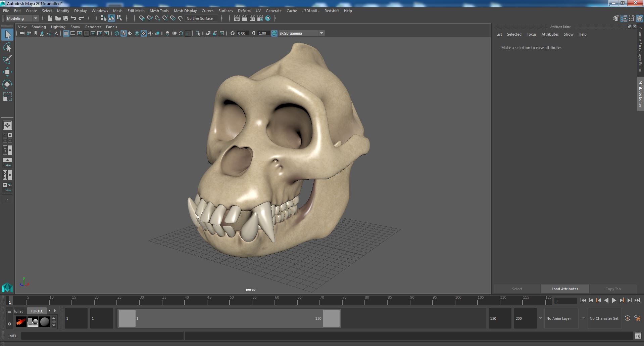
Task: Select by object type mode icon
Action: pos(111,18)
